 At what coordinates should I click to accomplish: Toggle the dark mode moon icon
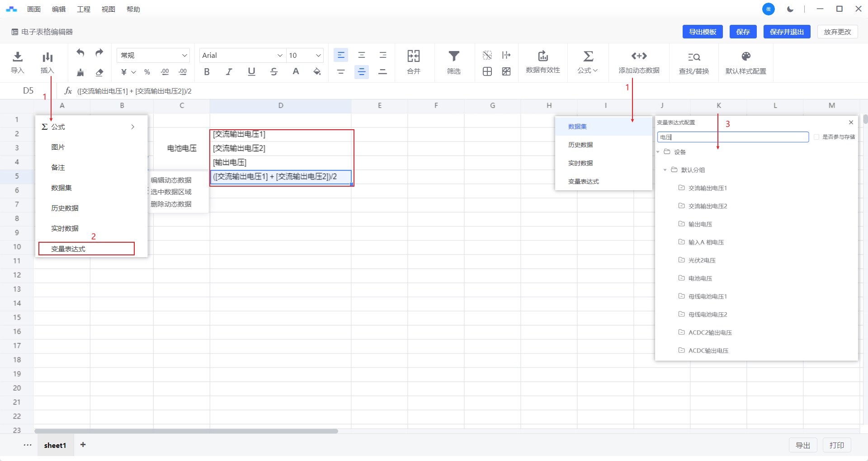pos(790,9)
